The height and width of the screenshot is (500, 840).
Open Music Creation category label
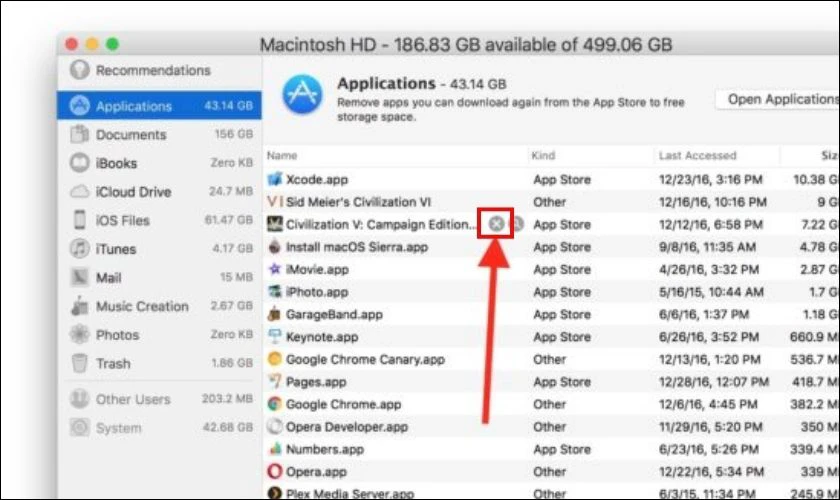[x=142, y=306]
